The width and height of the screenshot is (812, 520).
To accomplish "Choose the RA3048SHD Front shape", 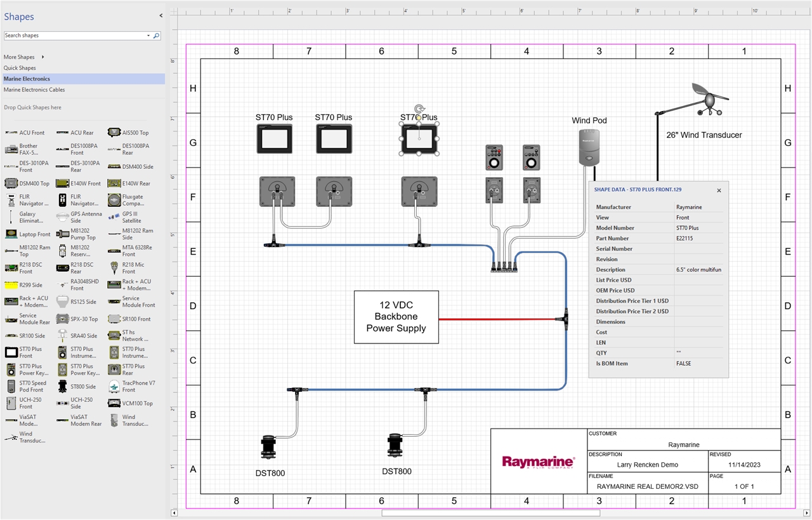I will 77,285.
